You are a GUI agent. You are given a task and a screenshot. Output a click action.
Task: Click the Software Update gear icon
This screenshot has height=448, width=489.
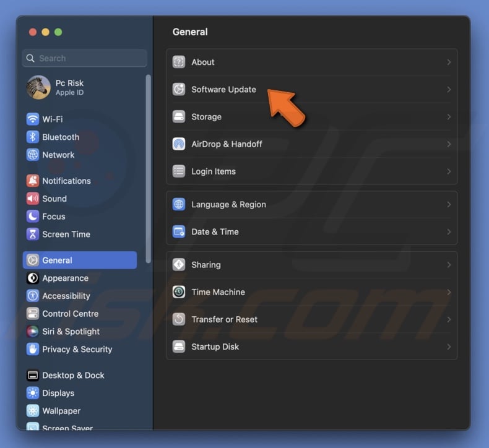[x=179, y=90]
